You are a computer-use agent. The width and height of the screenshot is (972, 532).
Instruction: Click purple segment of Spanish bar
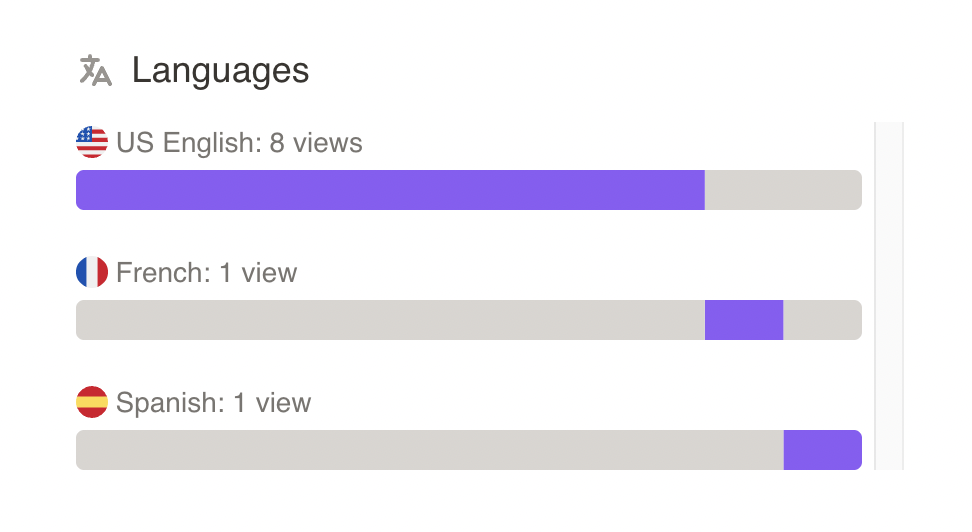pyautogui.click(x=823, y=450)
